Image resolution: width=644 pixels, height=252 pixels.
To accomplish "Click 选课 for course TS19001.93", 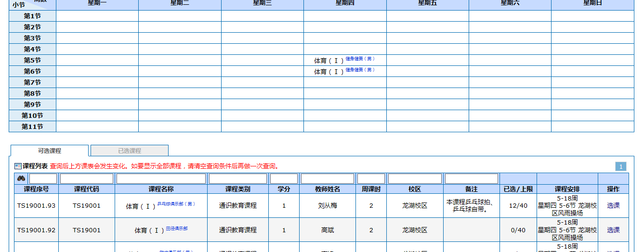I will point(613,205).
